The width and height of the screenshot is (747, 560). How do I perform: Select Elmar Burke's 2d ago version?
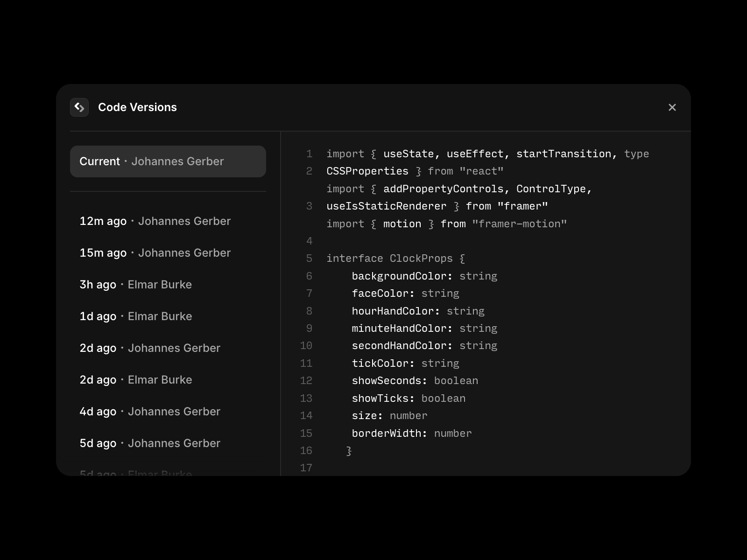point(135,380)
